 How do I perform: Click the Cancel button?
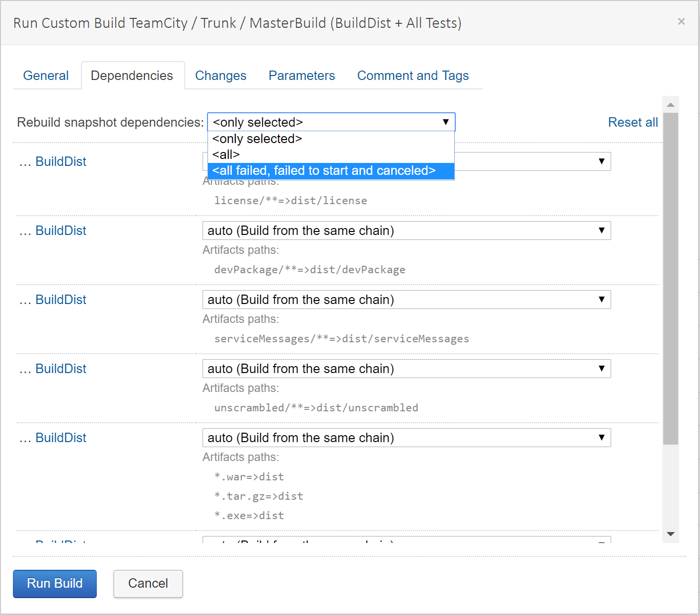pos(148,584)
